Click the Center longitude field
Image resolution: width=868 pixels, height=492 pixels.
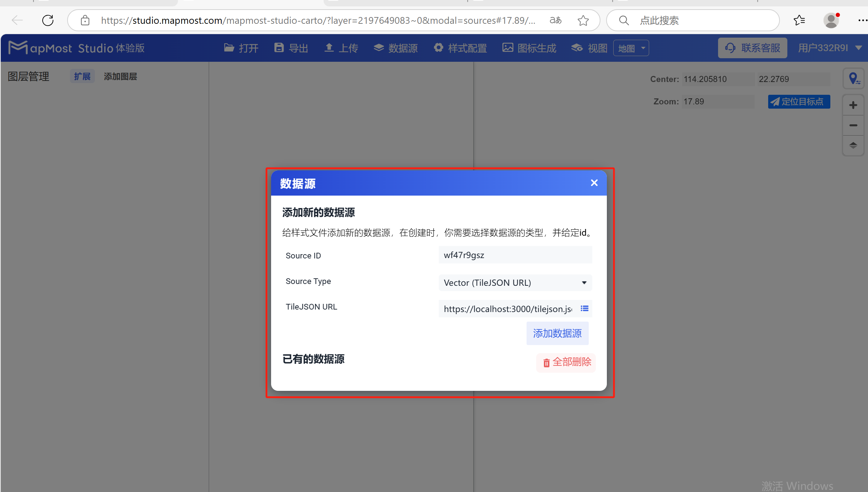[x=718, y=79]
